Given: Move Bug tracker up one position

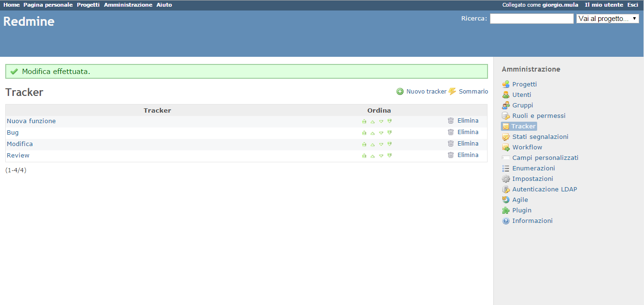Looking at the screenshot, I should pyautogui.click(x=373, y=133).
